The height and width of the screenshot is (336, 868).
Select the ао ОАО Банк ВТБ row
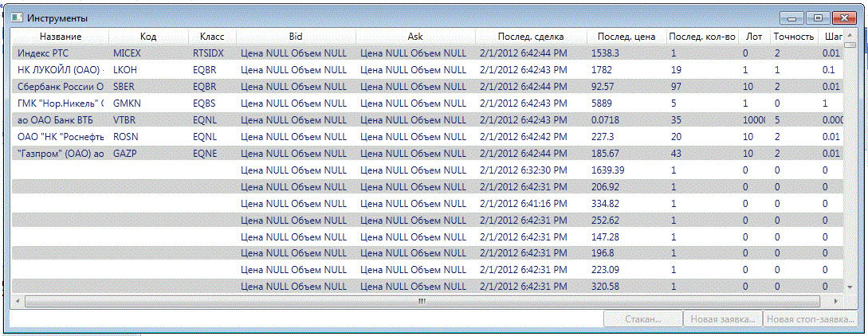(x=427, y=120)
